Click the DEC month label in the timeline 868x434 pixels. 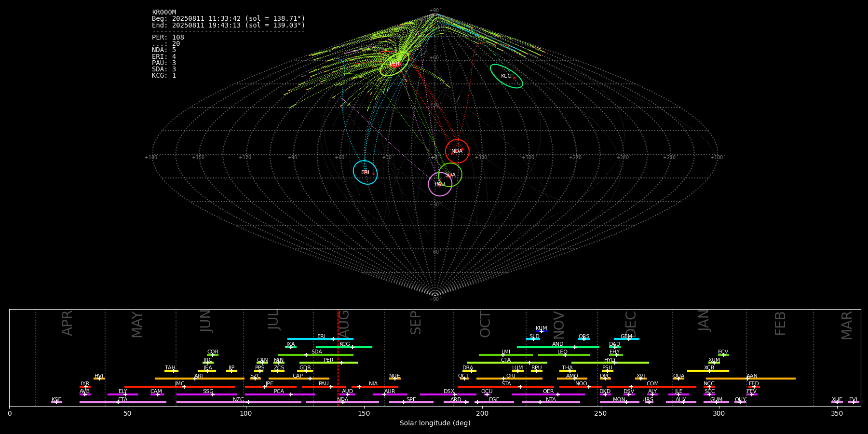click(631, 324)
